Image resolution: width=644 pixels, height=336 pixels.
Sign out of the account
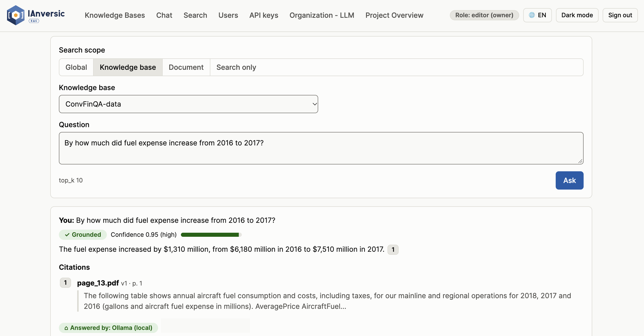(620, 15)
